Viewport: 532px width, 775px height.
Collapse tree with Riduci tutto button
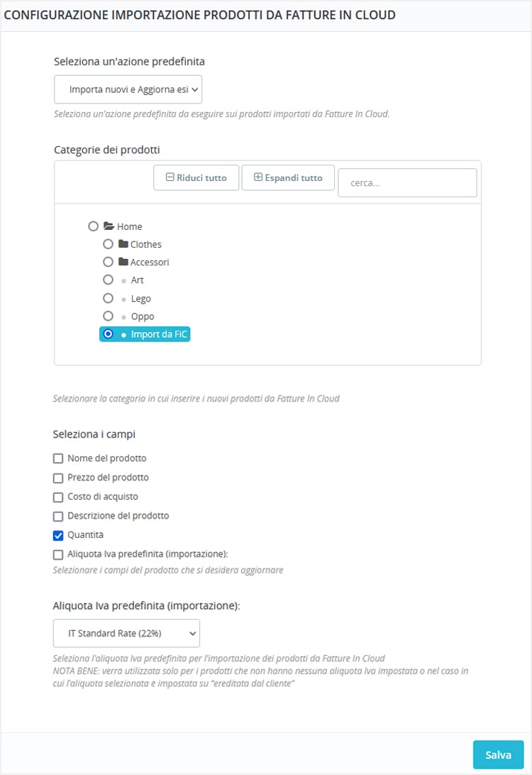[196, 178]
